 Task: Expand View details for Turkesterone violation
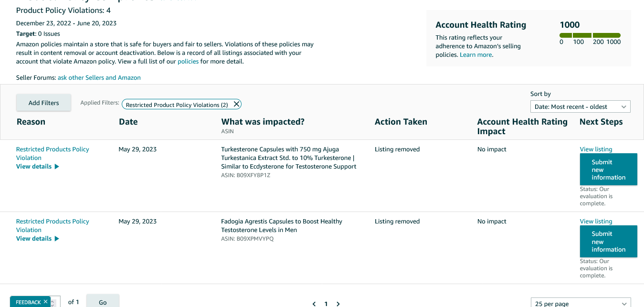point(37,167)
